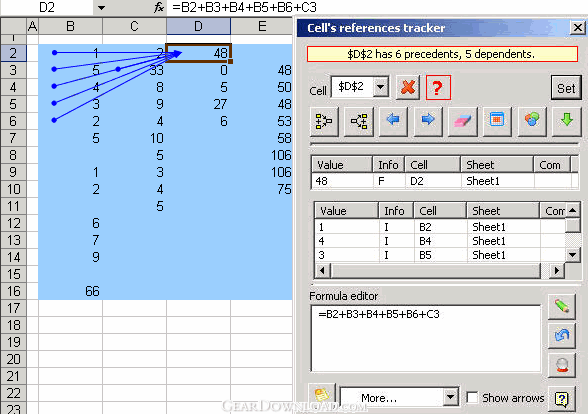Screen dimensions: 588x414
Task: Expand the More... dropdown list
Action: (x=450, y=397)
